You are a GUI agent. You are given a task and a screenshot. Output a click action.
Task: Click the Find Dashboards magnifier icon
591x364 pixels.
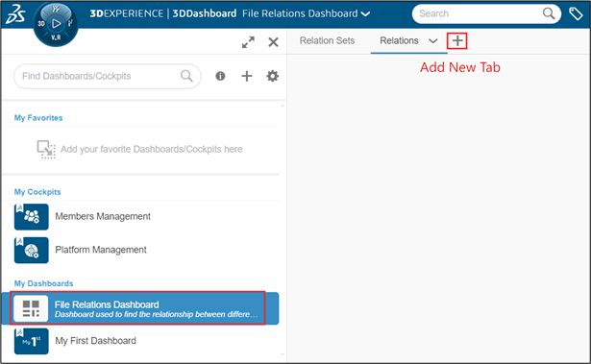[186, 76]
